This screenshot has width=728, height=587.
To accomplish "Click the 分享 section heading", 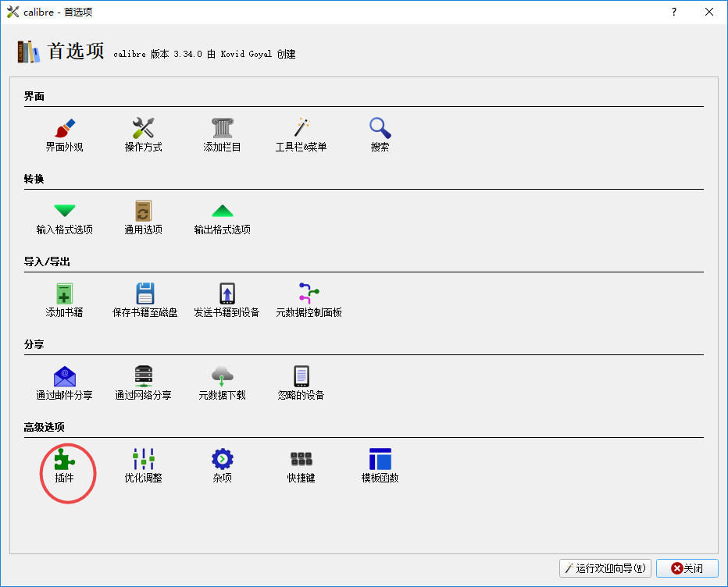I will pyautogui.click(x=34, y=344).
